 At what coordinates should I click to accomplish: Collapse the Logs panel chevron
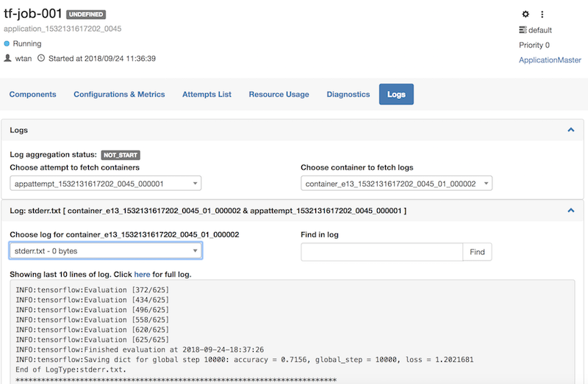pos(570,130)
